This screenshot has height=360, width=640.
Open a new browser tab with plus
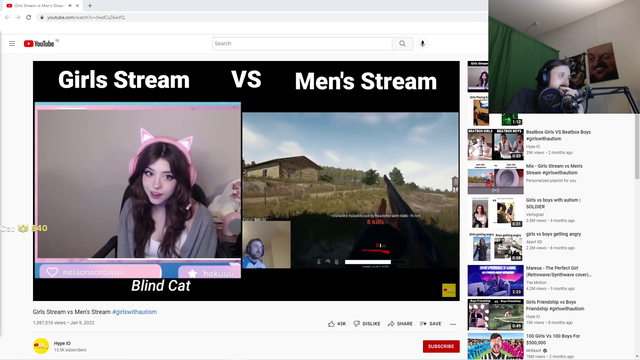[90, 6]
